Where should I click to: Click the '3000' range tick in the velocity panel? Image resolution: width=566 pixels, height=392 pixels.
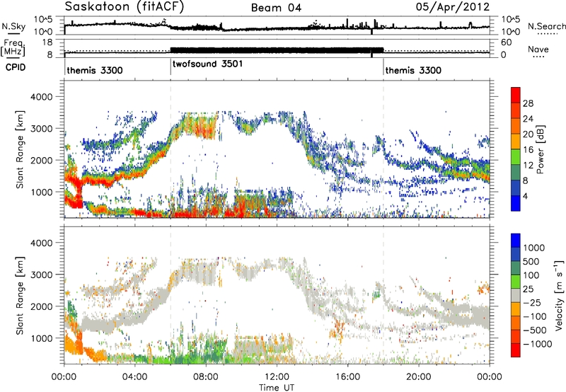(x=41, y=275)
